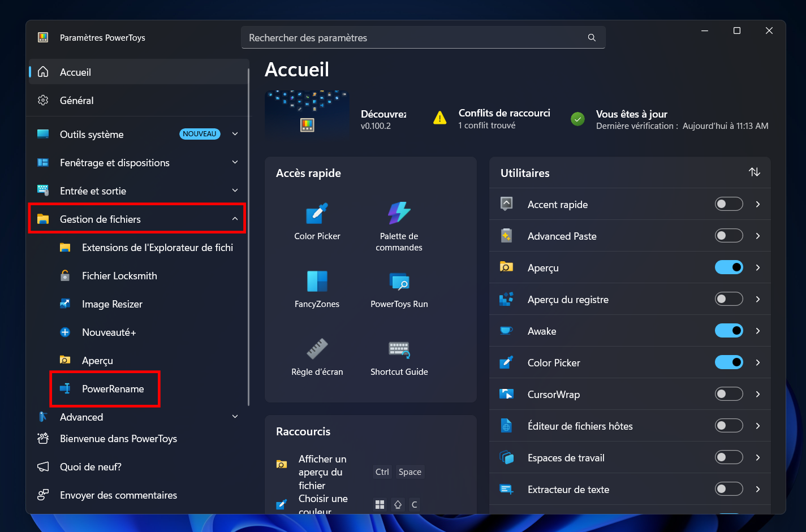Minimize the PowerToys settings window
Screen dimensions: 806x532
(705, 31)
